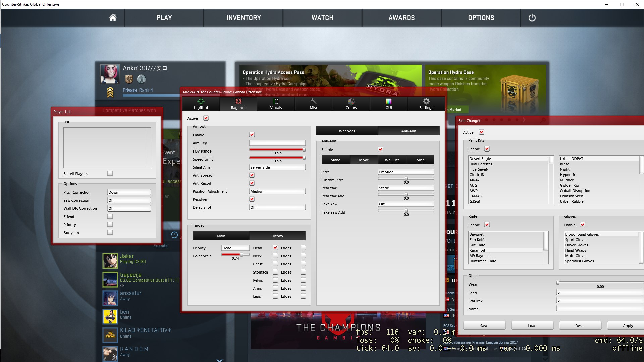Click the second coin badge under Anko1337

pos(141,79)
